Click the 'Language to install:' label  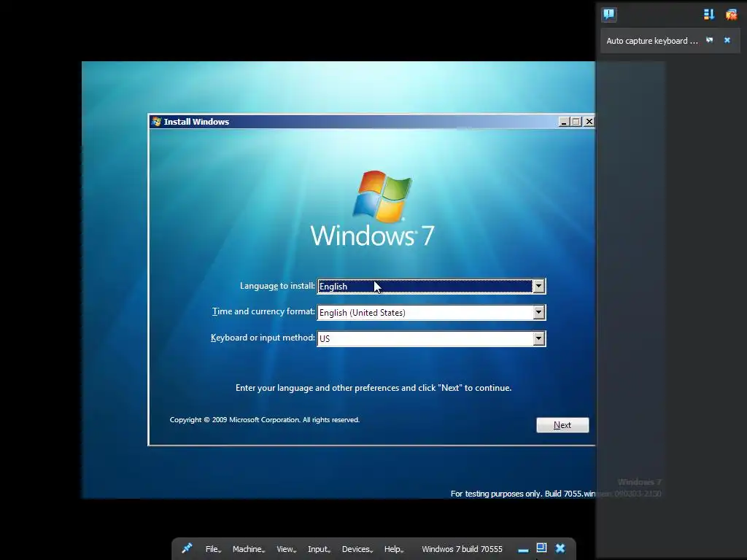(x=277, y=286)
